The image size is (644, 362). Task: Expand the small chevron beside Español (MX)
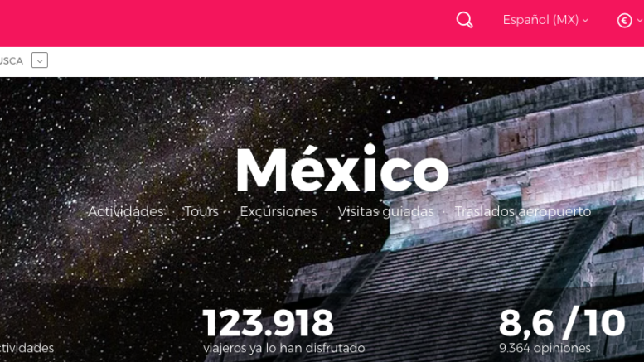point(585,21)
